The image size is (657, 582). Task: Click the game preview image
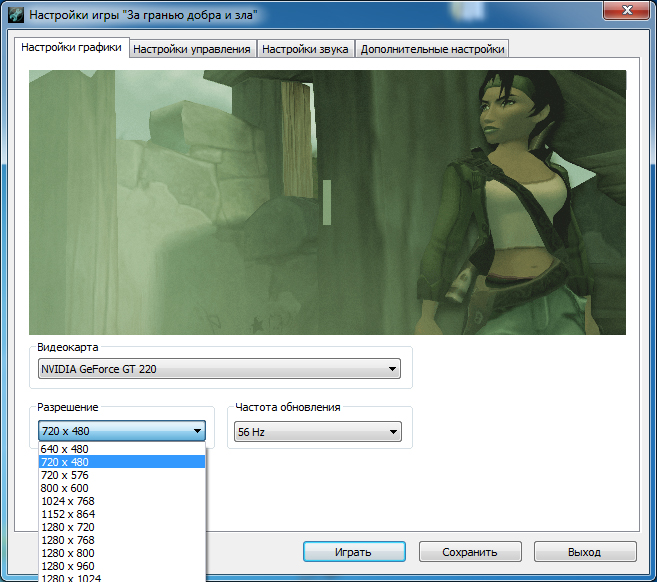pyautogui.click(x=327, y=202)
